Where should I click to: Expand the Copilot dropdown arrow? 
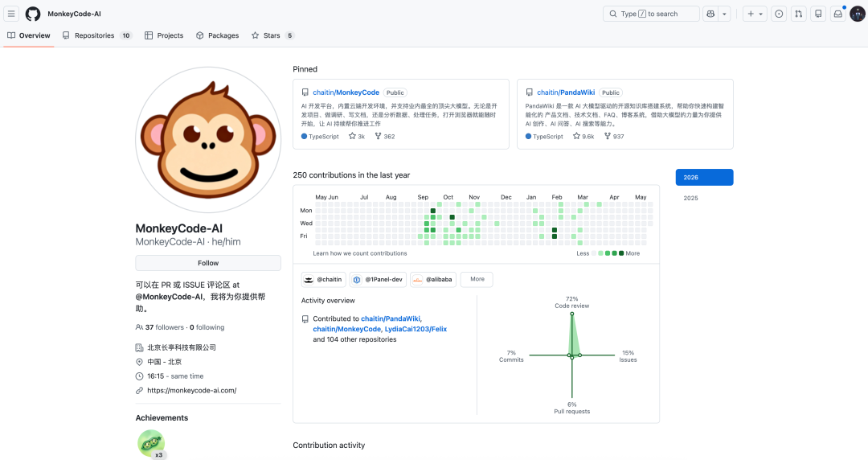(724, 14)
